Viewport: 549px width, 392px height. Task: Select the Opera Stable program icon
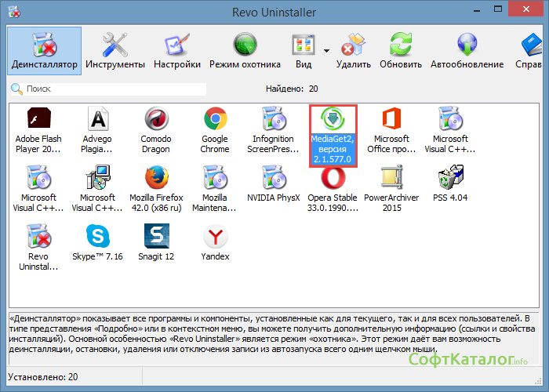point(333,179)
